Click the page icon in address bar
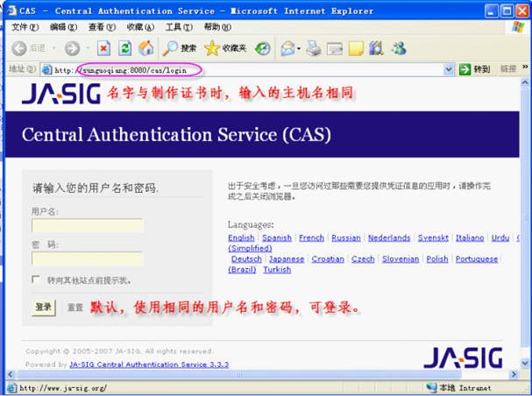Image resolution: width=532 pixels, height=396 pixels. [46, 70]
